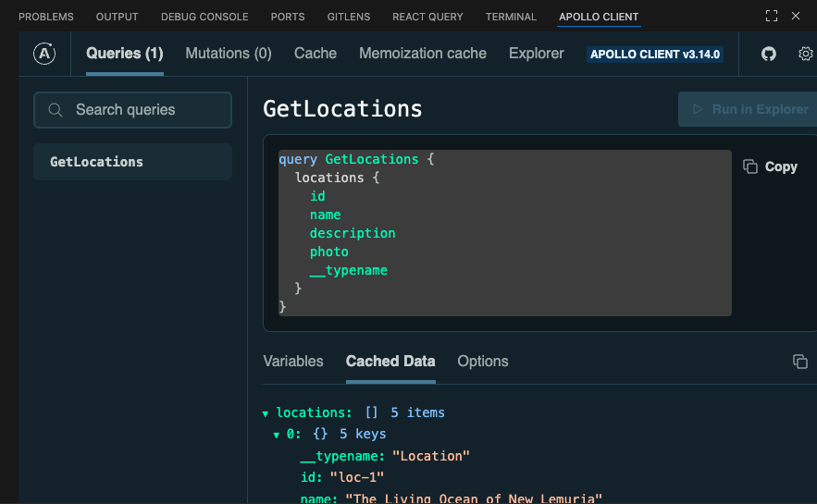Collapse the item 0 object node
Image resolution: width=817 pixels, height=504 pixels.
point(277,435)
